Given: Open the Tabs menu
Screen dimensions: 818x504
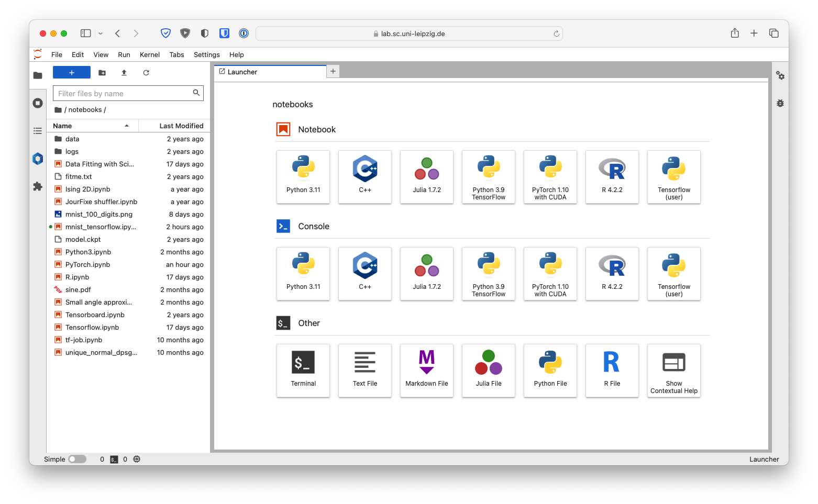Looking at the screenshot, I should pyautogui.click(x=176, y=54).
